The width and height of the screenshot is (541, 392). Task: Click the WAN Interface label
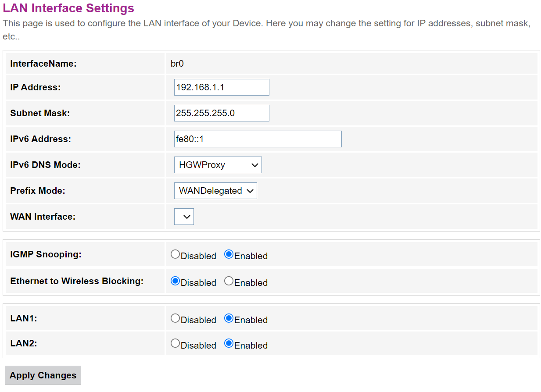click(43, 217)
